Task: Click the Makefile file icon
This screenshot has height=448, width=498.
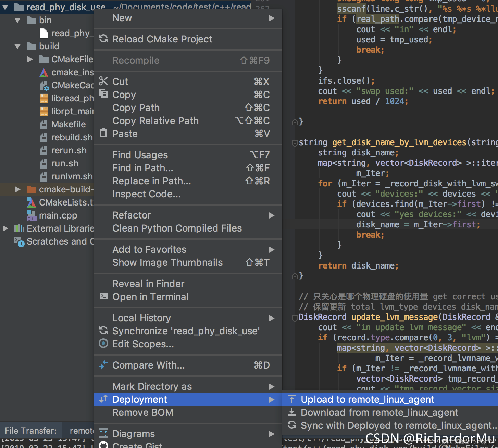Action: (44, 124)
